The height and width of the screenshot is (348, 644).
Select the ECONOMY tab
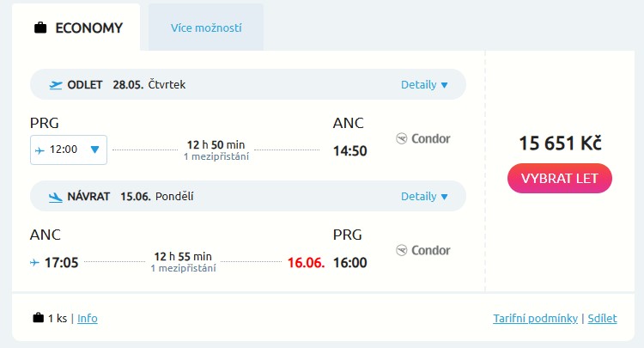[x=76, y=27]
